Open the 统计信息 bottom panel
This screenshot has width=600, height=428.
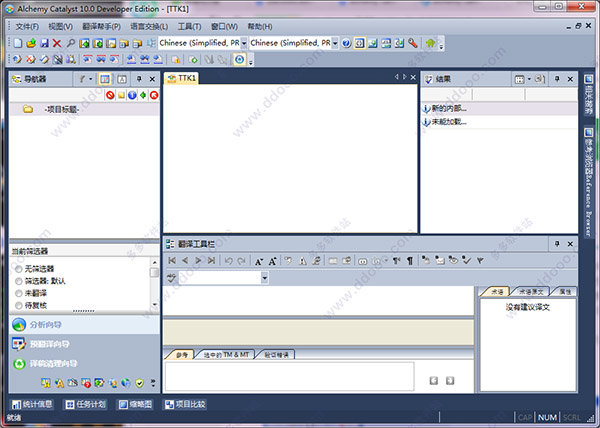[x=32, y=404]
